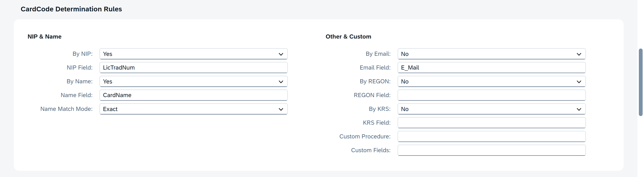Viewport: 644px width, 177px height.
Task: Click the Custom Procedure label
Action: tap(365, 137)
